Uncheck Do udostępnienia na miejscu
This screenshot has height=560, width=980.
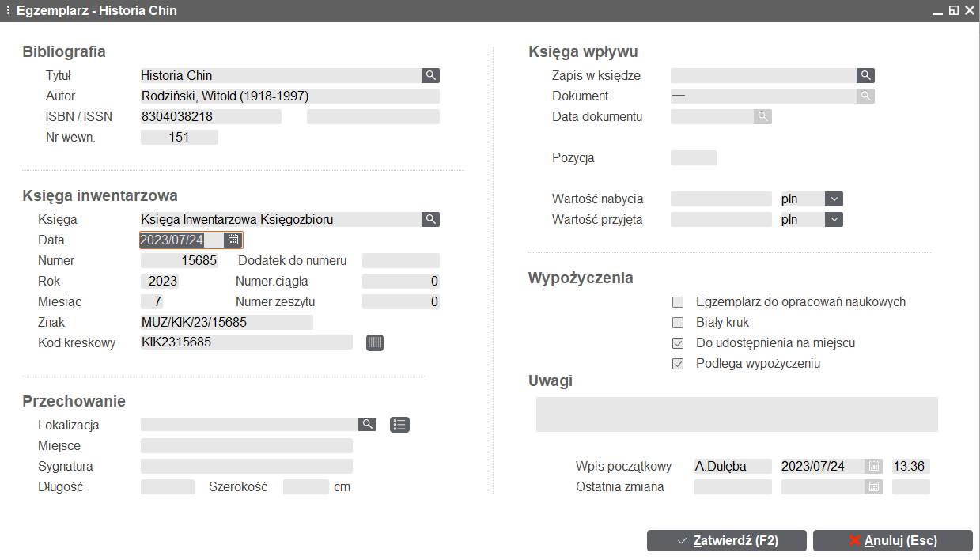coord(677,342)
